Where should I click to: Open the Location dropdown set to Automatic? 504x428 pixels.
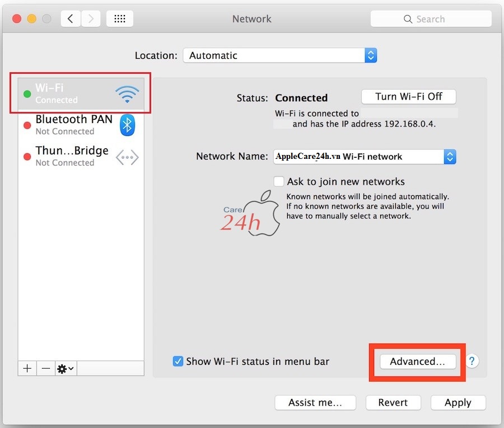click(279, 55)
